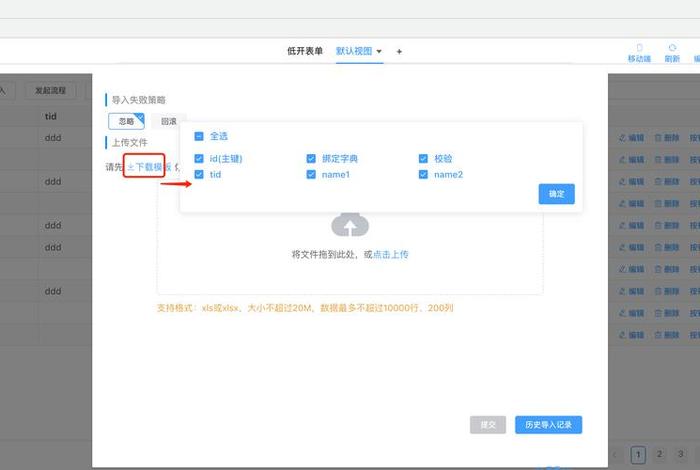Click 删除 in the first table row behind the dialog
700x470 pixels.
667,138
